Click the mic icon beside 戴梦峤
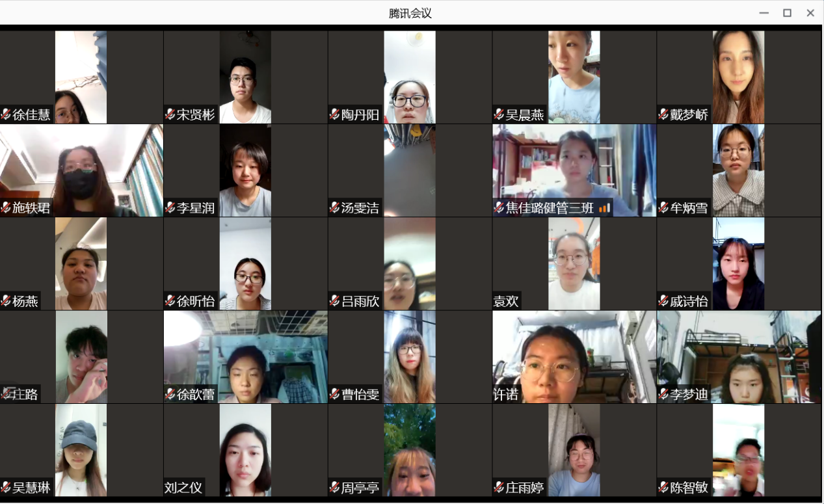 (663, 114)
